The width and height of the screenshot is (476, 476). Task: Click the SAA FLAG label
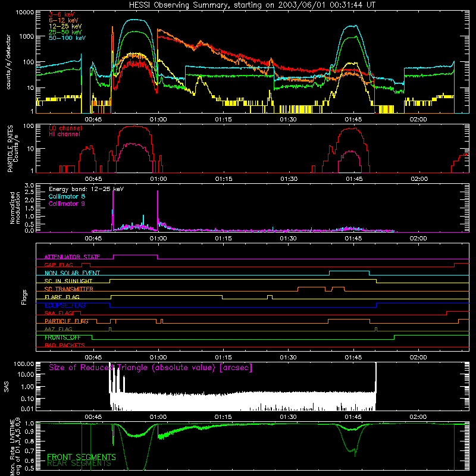coord(58,313)
